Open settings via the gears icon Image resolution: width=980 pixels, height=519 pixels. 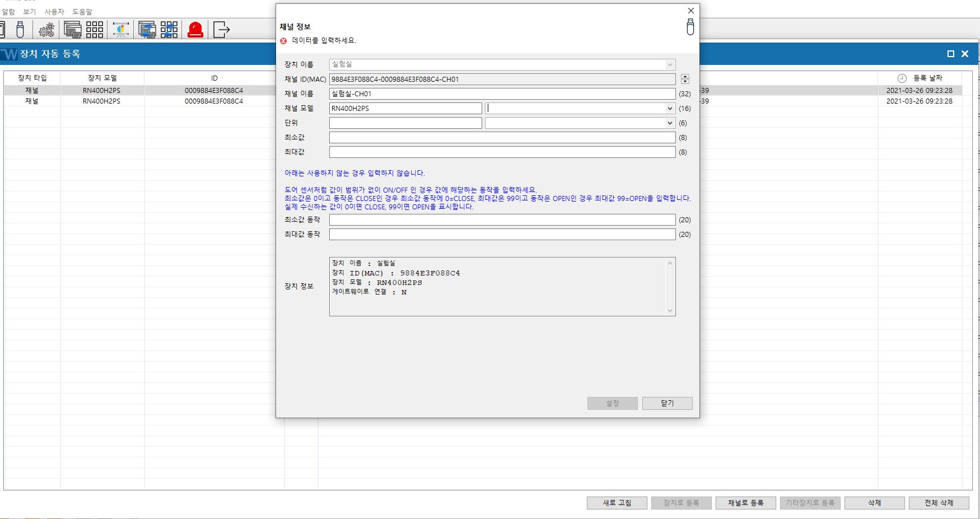point(46,29)
